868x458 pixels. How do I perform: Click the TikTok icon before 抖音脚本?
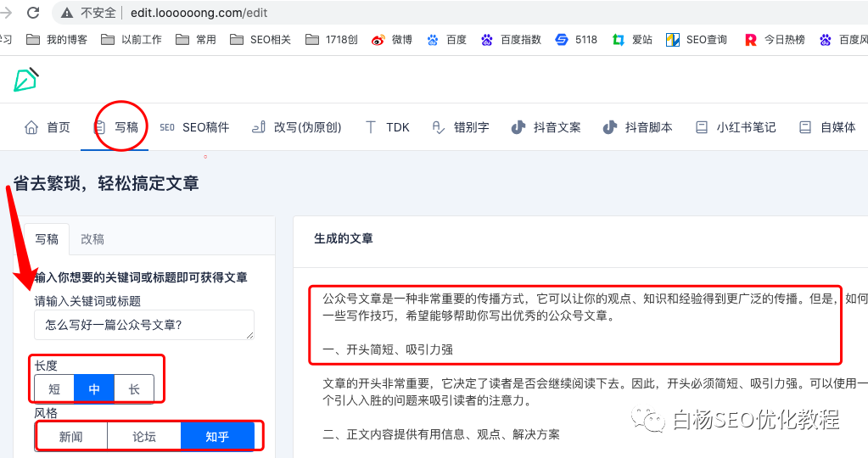coord(609,127)
